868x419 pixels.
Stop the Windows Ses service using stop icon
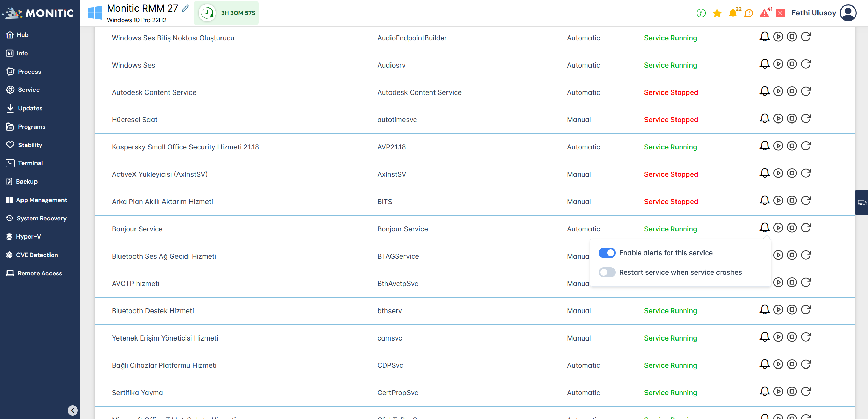coord(792,64)
